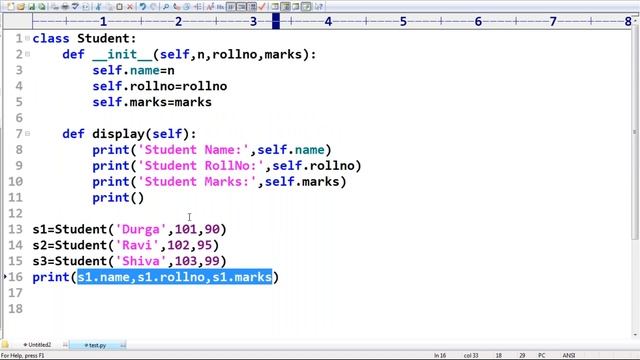Click the 'Shiva' string on line 15
This screenshot has height=360, width=640.
[x=141, y=261]
